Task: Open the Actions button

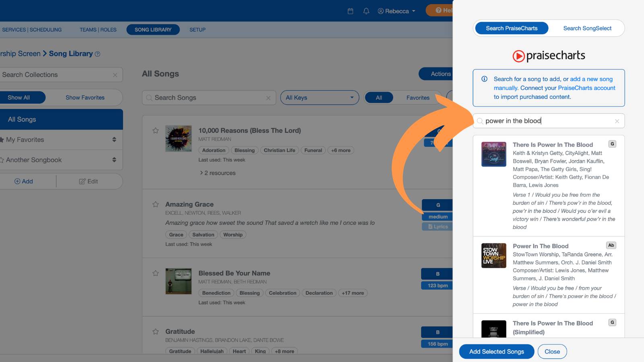Action: pos(437,74)
